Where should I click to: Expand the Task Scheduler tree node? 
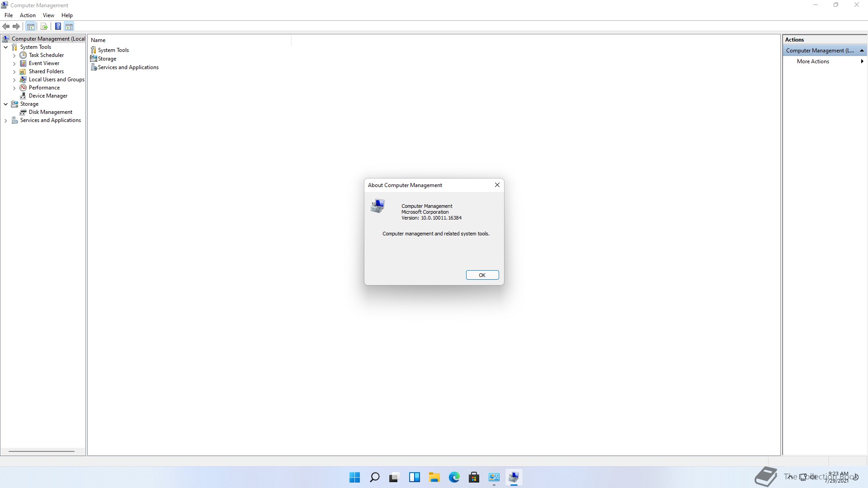point(14,56)
